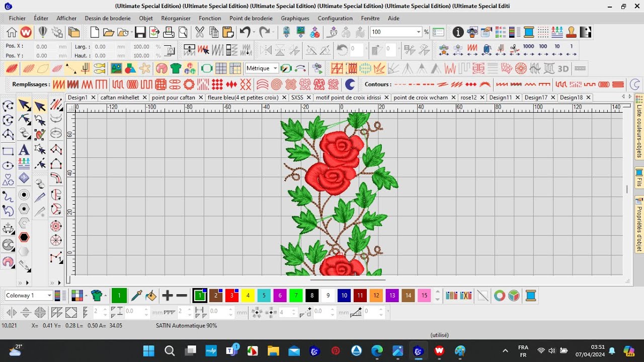Cut selection with the scissors icon
This screenshot has width=644, height=362.
200,32
